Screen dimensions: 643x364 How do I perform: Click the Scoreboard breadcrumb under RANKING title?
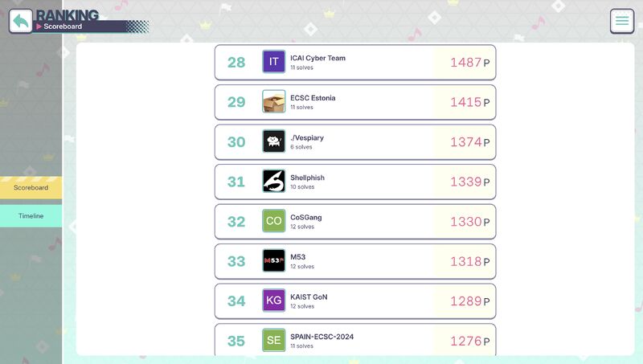coord(63,27)
